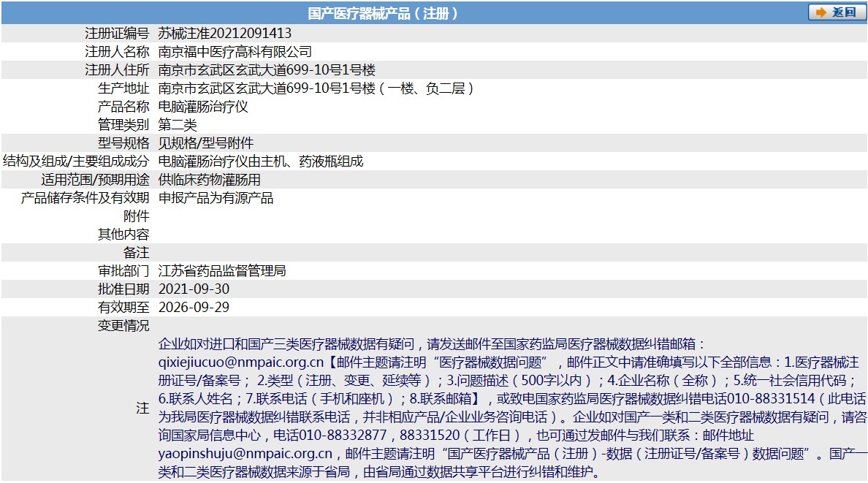The width and height of the screenshot is (868, 483).
Task: Click the orange arrow icon in 返回 button
Action: pos(821,12)
